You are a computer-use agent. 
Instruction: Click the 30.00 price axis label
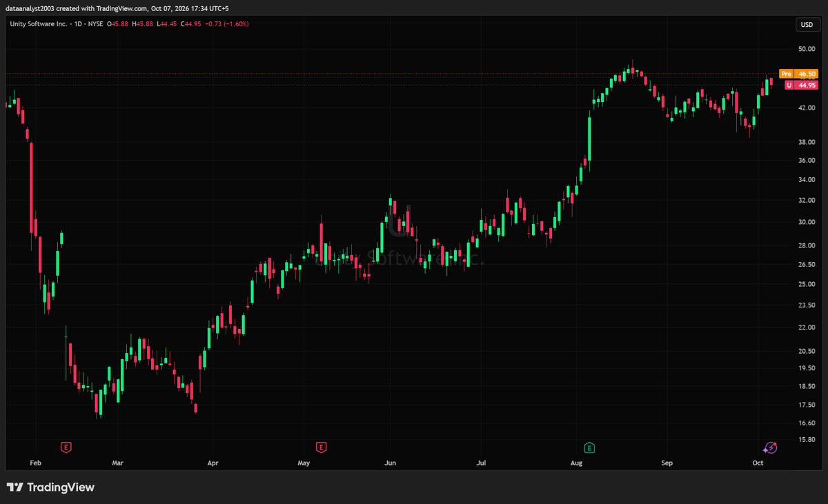click(x=807, y=222)
